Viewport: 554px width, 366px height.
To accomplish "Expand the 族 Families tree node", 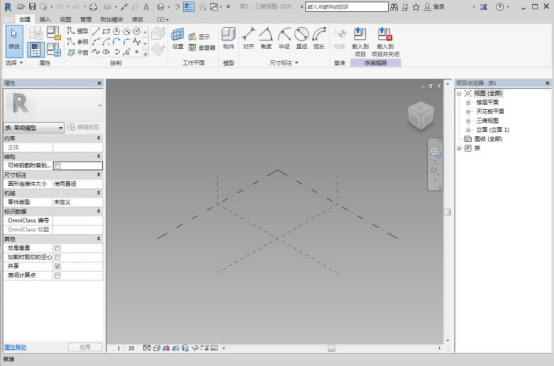I will [x=459, y=148].
